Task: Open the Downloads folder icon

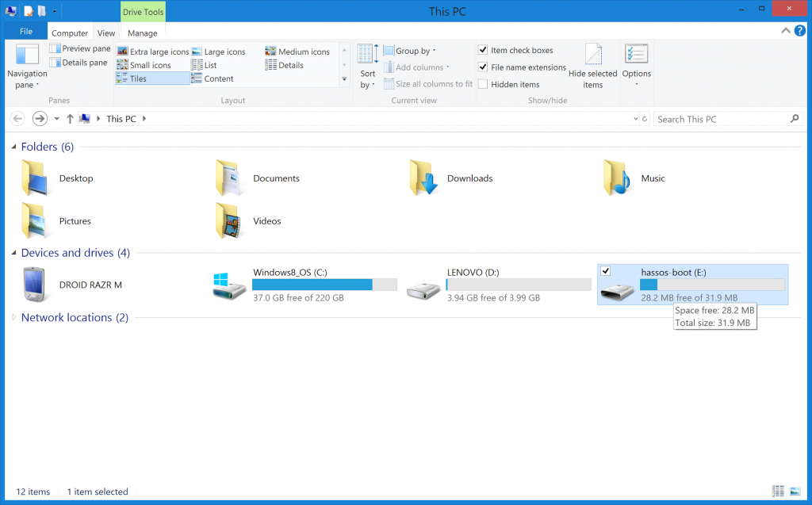Action: click(x=423, y=178)
